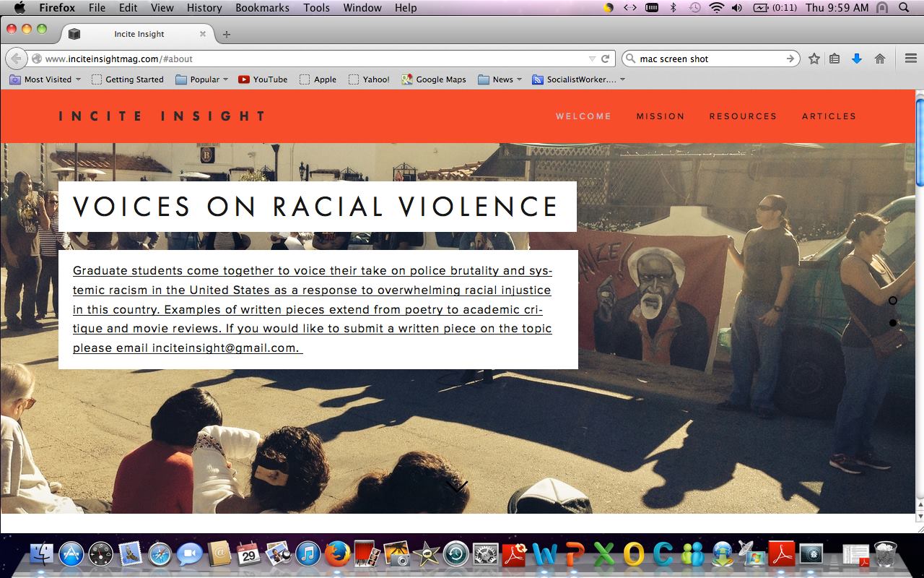This screenshot has width=924, height=578.
Task: Open the URL history dropdown arrow
Action: (x=593, y=59)
